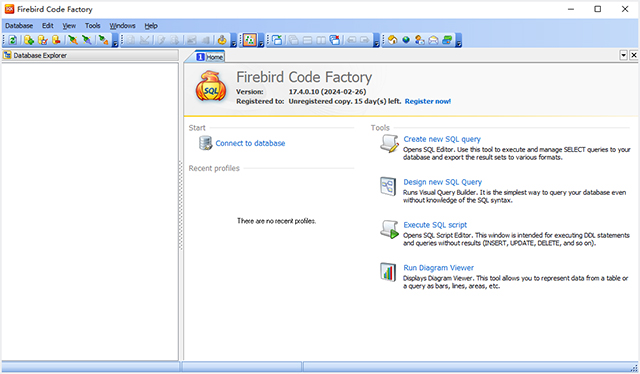Screen dimensions: 640x374
Task: Select the Home tab
Action: [x=210, y=57]
